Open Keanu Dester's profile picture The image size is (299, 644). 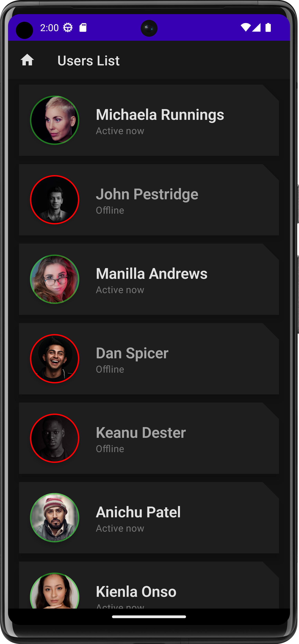[x=54, y=438]
